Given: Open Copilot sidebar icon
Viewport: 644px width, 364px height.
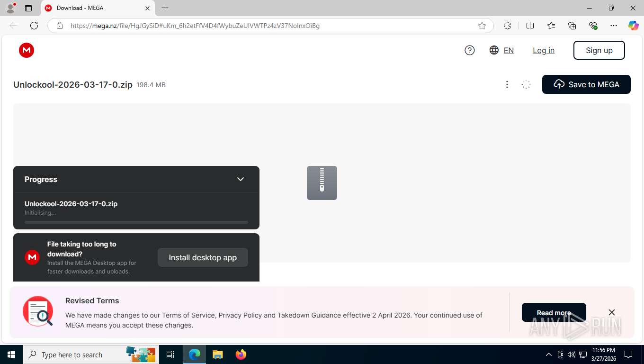Looking at the screenshot, I should click(x=634, y=26).
